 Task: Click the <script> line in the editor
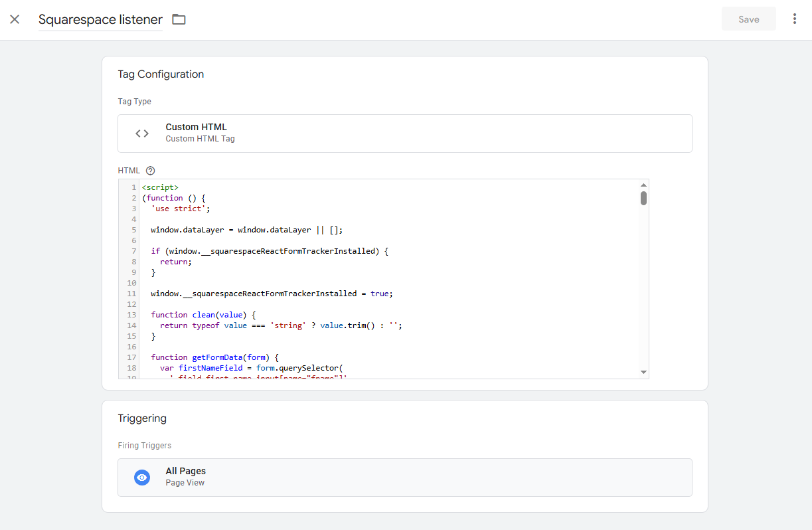pos(160,187)
